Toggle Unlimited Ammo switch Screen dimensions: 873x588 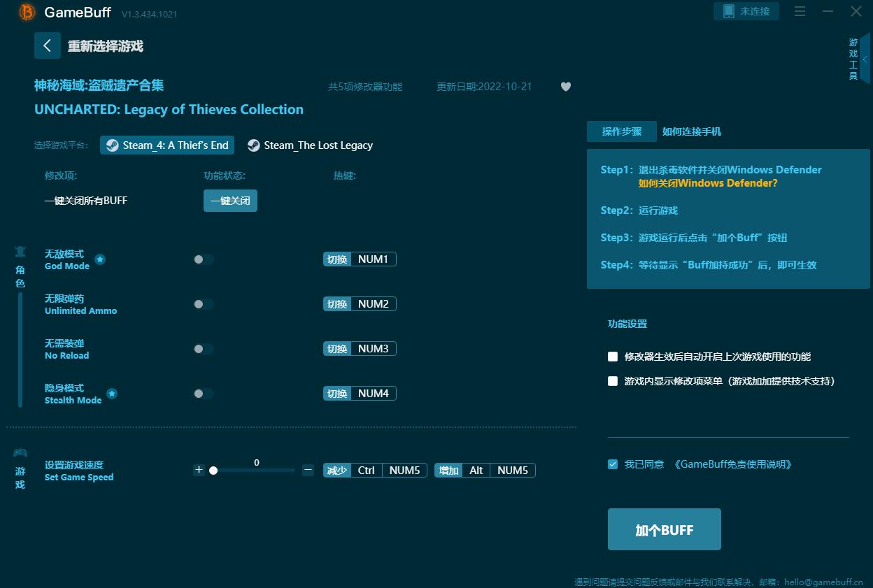click(204, 304)
